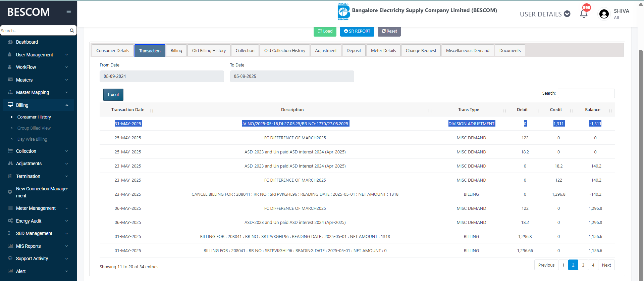Click the New Connection Management plus icon
The height and width of the screenshot is (281, 644).
pyautogui.click(x=10, y=192)
